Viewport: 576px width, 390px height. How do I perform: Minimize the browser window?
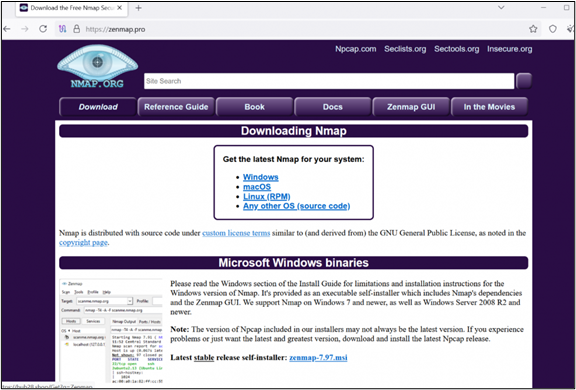tap(544, 8)
